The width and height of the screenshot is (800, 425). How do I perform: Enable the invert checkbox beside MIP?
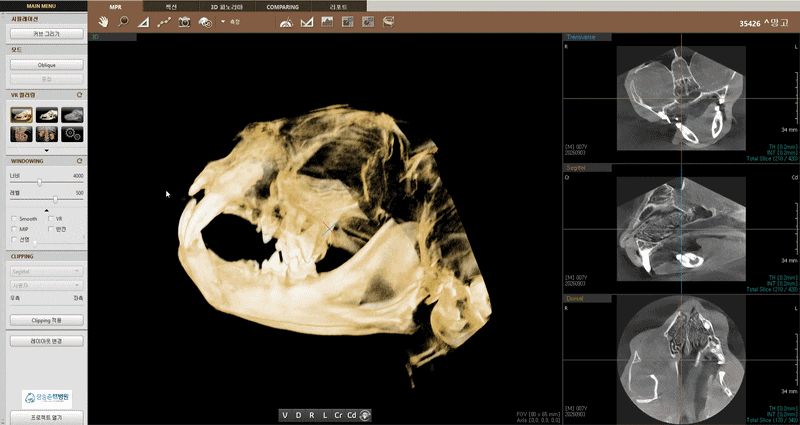tap(51, 229)
